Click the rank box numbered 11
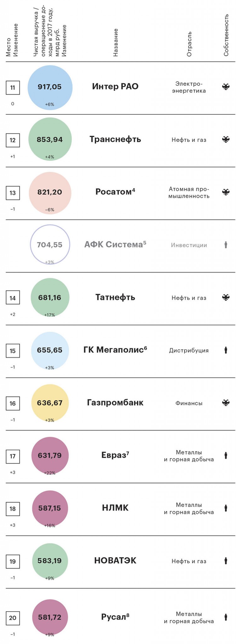The width and height of the screenshot is (236, 644). [x=13, y=88]
